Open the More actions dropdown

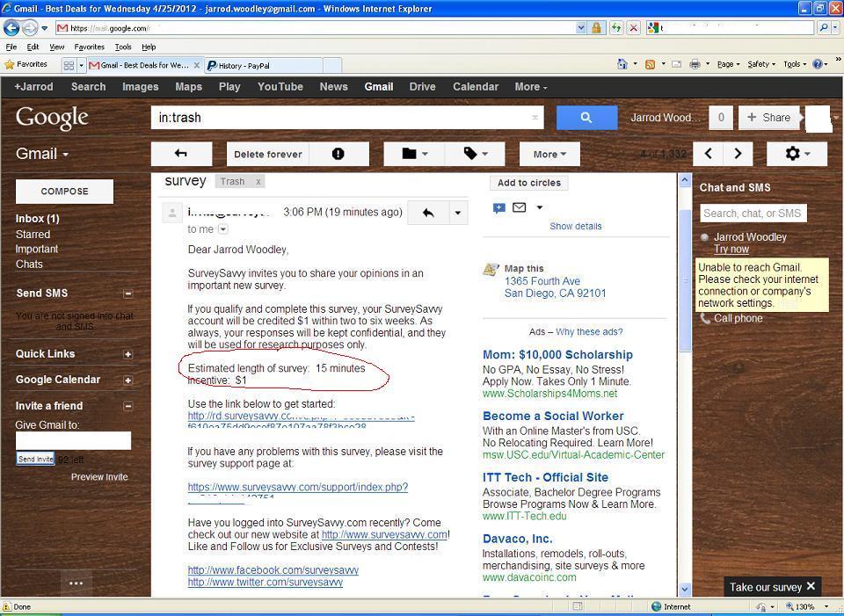coord(549,154)
